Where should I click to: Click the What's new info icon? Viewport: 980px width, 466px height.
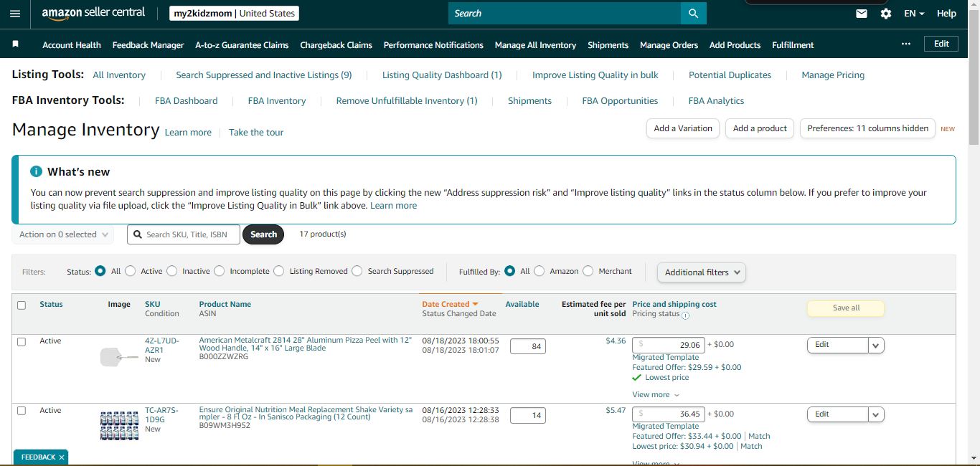[36, 171]
